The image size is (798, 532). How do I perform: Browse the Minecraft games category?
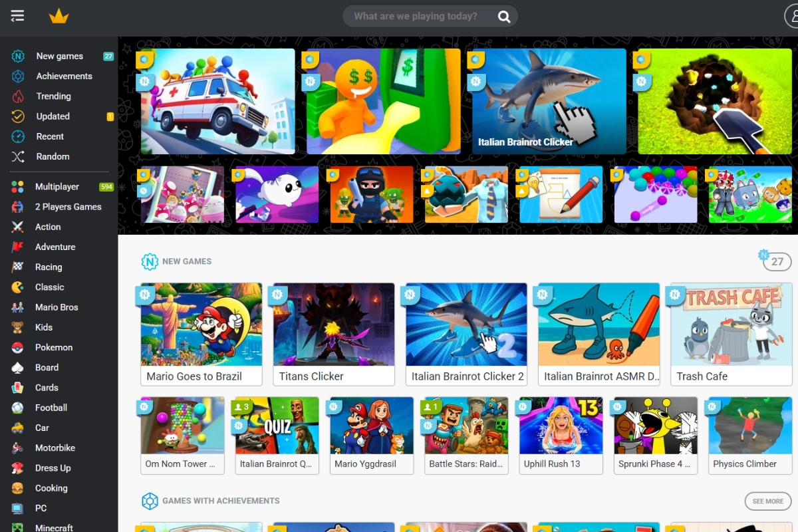(55, 526)
